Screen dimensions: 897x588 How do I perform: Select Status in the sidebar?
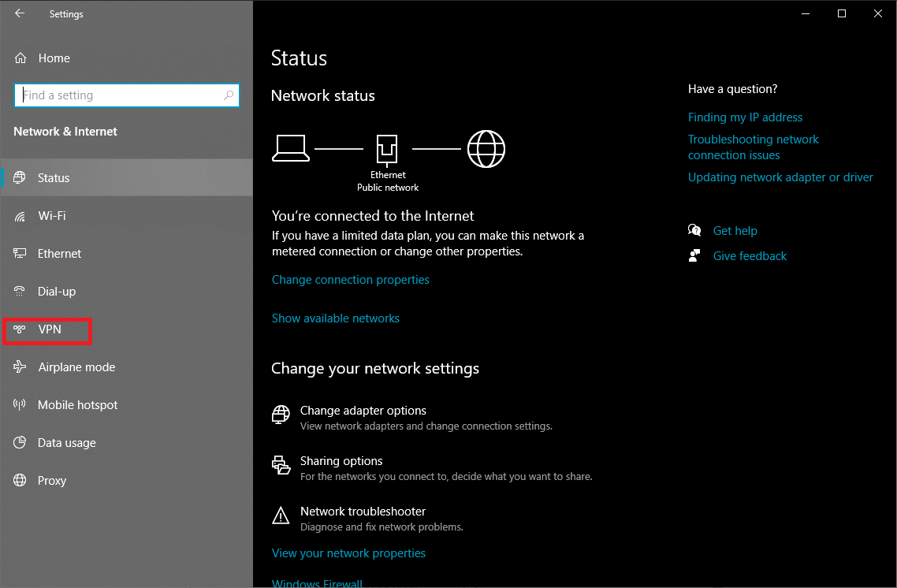pyautogui.click(x=126, y=177)
